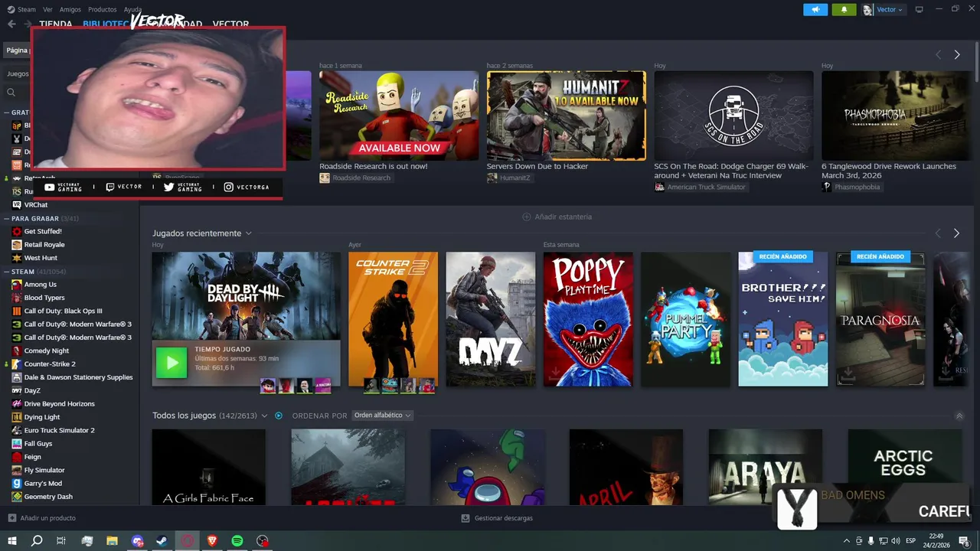Click the Big Picture mode monitor icon
The width and height of the screenshot is (980, 551).
[x=920, y=9]
